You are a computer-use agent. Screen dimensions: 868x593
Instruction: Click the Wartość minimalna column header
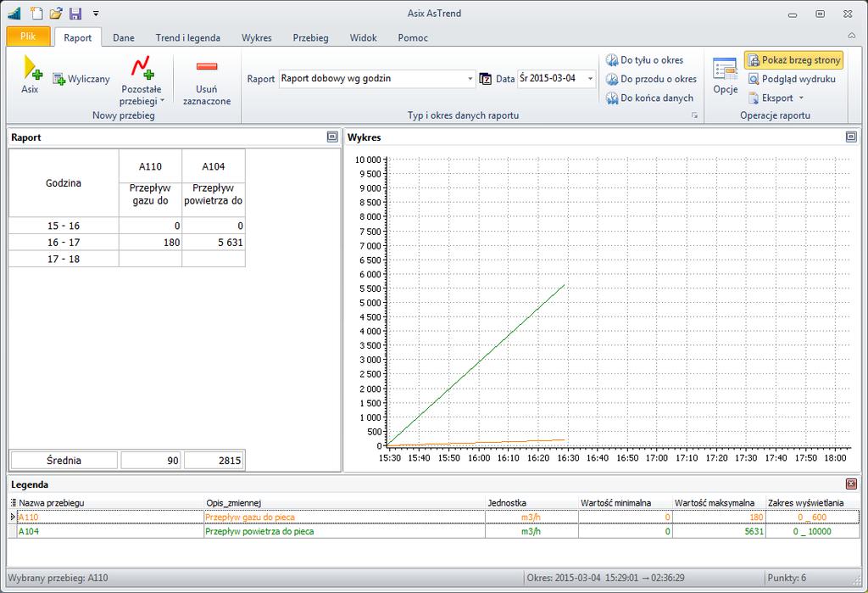click(625, 503)
